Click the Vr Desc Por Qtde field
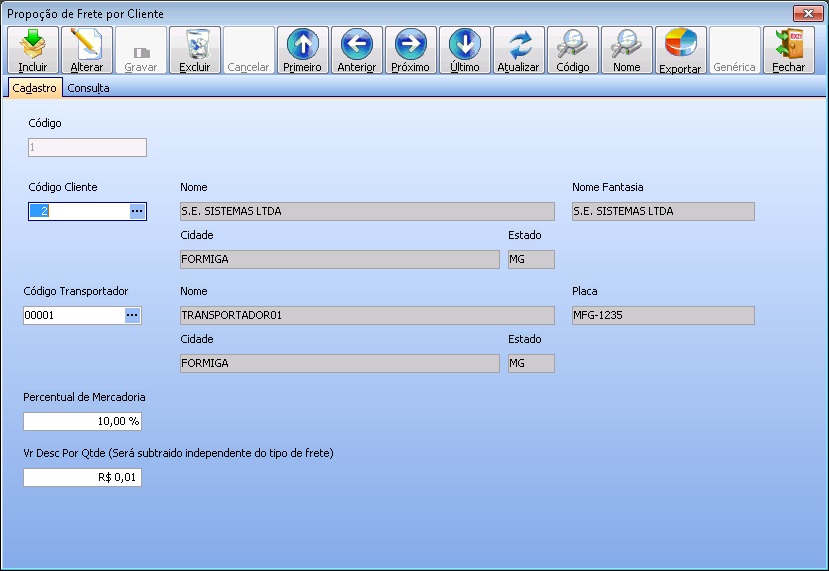829x571 pixels. coord(82,477)
